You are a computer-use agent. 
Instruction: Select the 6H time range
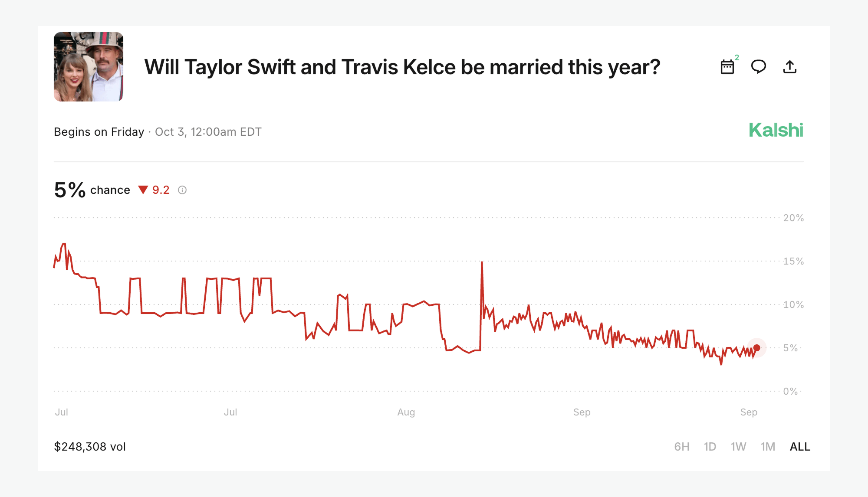click(681, 447)
